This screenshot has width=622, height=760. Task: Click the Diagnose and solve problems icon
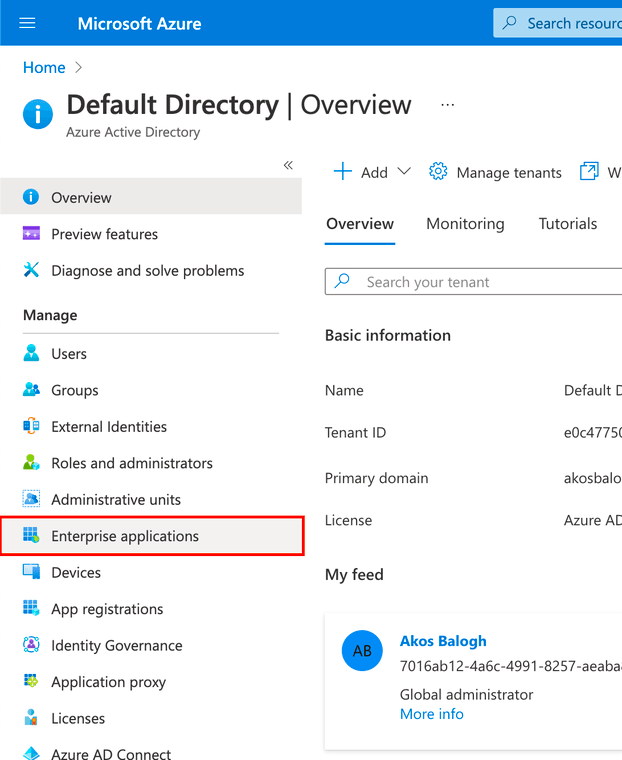pos(31,269)
